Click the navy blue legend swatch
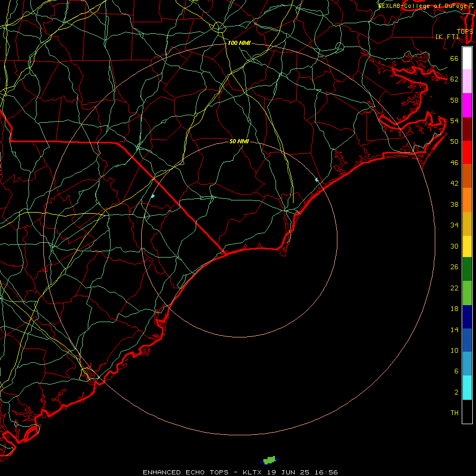The image size is (476, 476). pyautogui.click(x=467, y=317)
